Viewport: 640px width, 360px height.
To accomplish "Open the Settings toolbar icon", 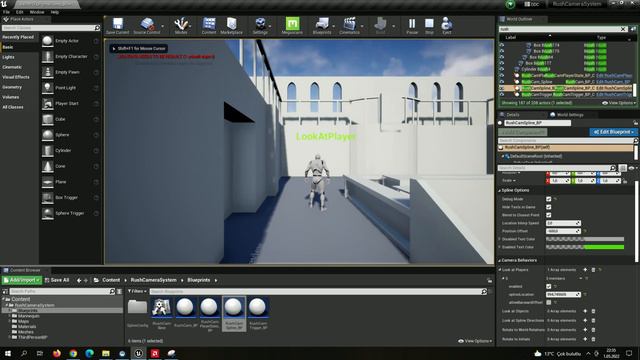I will tap(260, 26).
